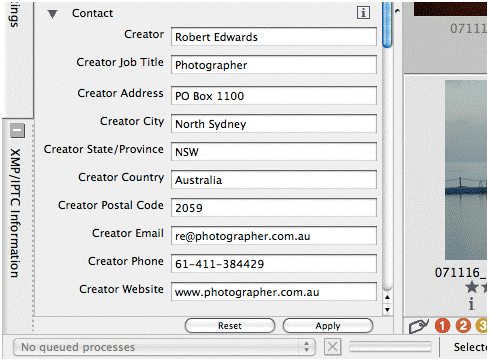
Task: Click the minus icon above XMP/IPTC Information
Action: pyautogui.click(x=17, y=130)
